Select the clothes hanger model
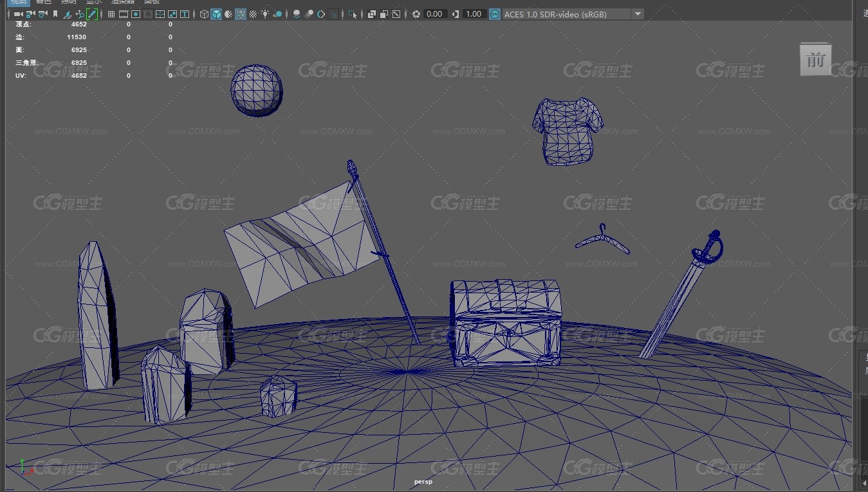 602,240
